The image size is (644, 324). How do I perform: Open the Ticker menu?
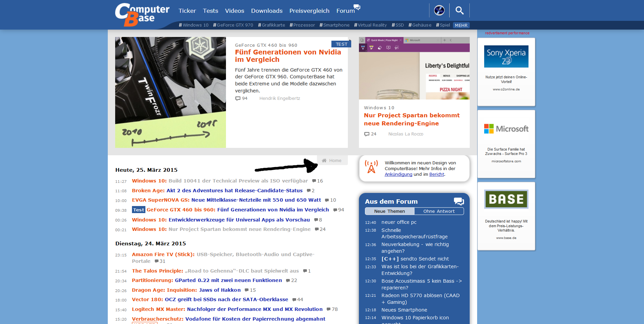click(187, 11)
